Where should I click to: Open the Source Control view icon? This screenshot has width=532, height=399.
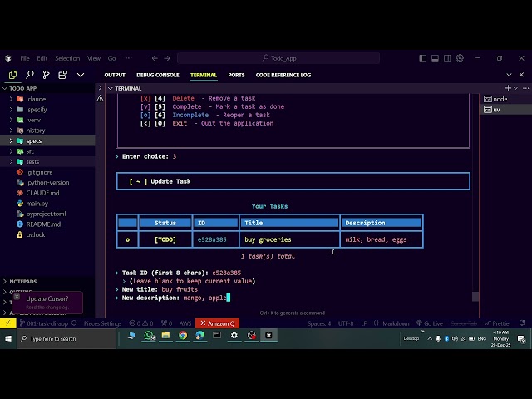pos(47,75)
